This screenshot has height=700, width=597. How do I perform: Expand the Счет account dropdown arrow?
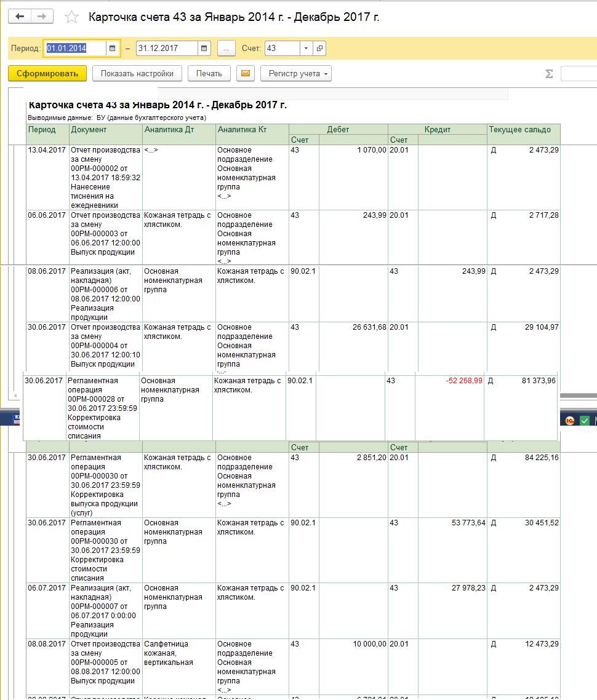click(x=307, y=48)
